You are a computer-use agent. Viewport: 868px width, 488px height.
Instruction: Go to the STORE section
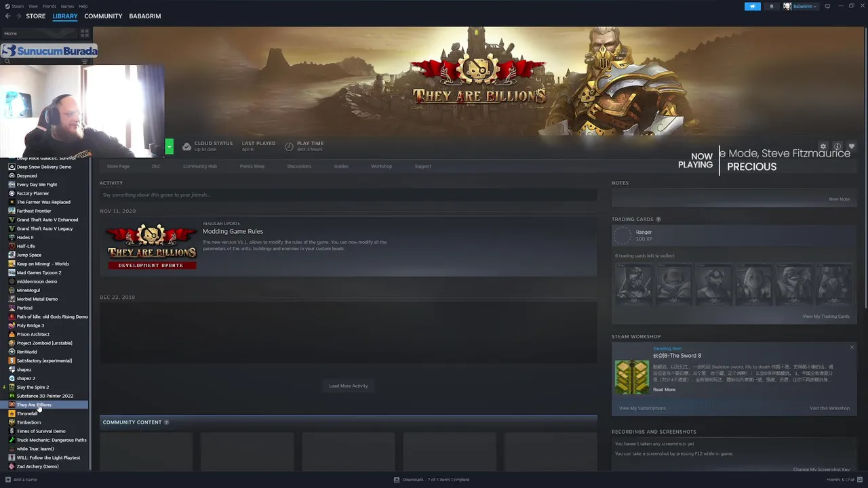[36, 16]
